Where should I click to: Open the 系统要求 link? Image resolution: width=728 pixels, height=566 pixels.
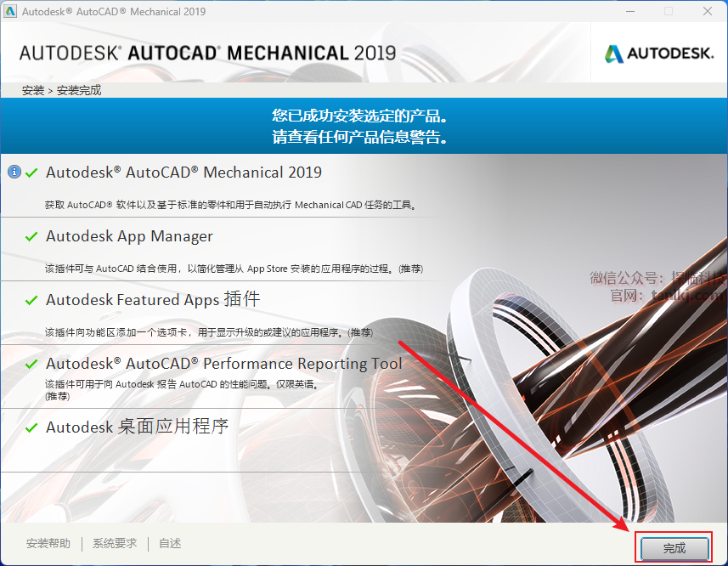[x=115, y=544]
